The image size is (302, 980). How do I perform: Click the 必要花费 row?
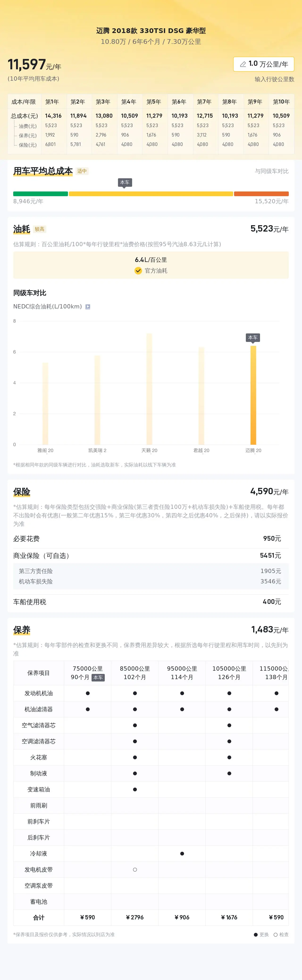[x=151, y=538]
